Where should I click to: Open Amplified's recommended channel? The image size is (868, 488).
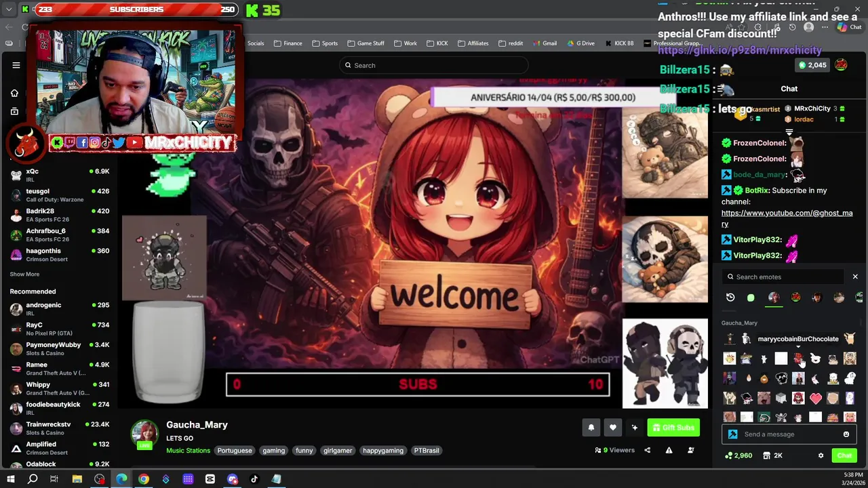click(x=60, y=448)
